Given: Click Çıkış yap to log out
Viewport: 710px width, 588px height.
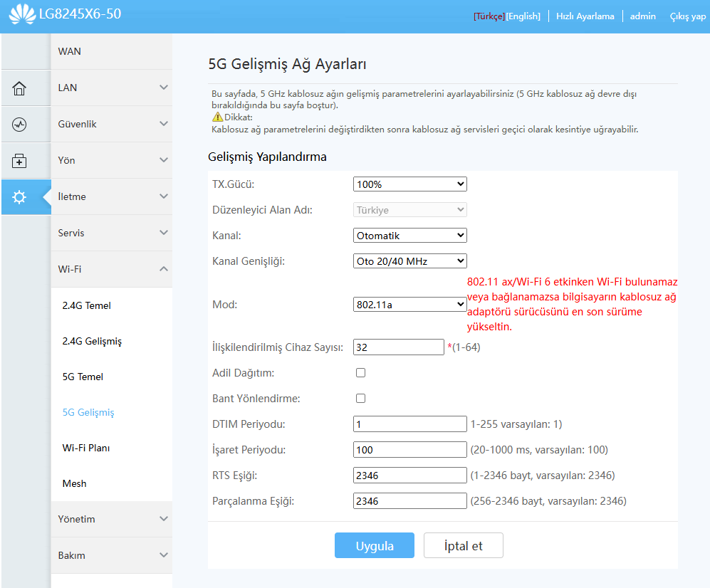Looking at the screenshot, I should [687, 16].
